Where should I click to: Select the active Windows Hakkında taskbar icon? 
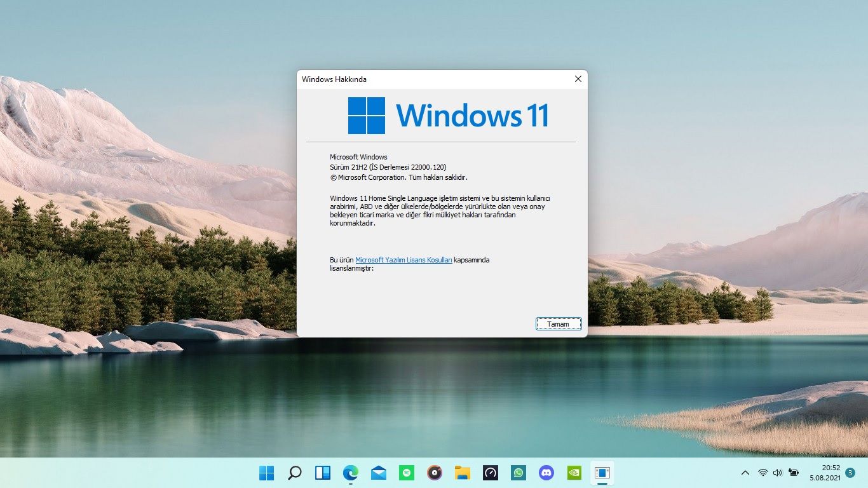coord(602,473)
